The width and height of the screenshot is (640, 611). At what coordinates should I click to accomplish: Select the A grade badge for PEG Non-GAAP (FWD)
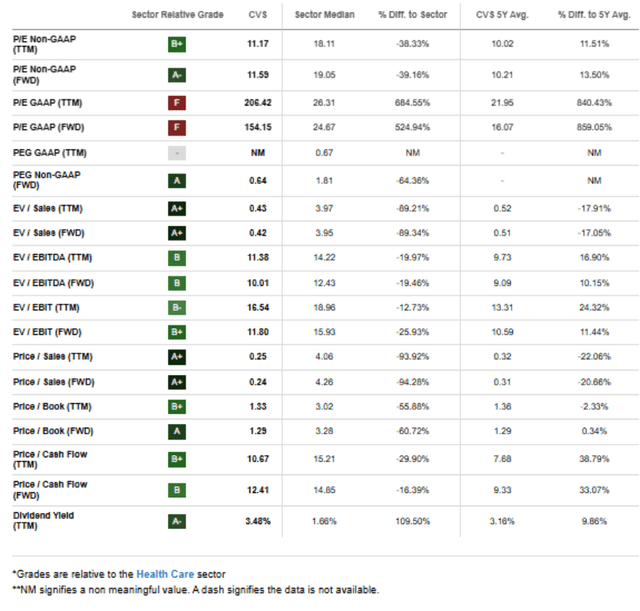177,181
